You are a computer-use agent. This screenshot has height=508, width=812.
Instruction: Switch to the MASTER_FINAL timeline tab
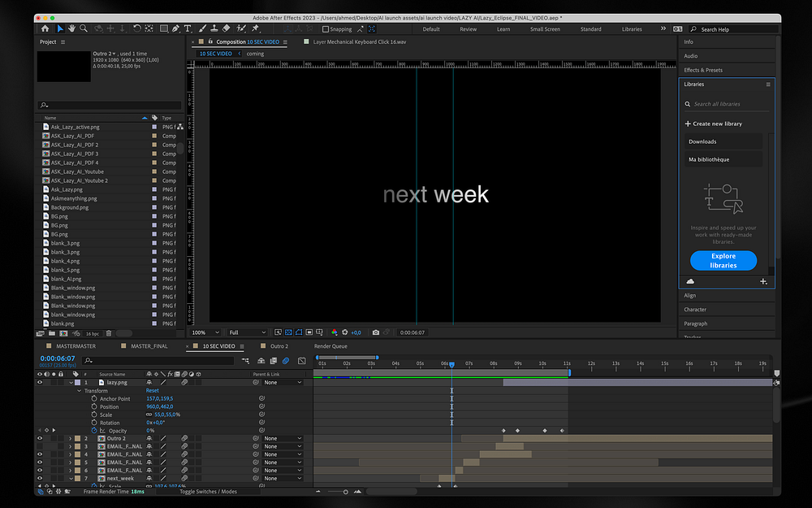coord(149,346)
